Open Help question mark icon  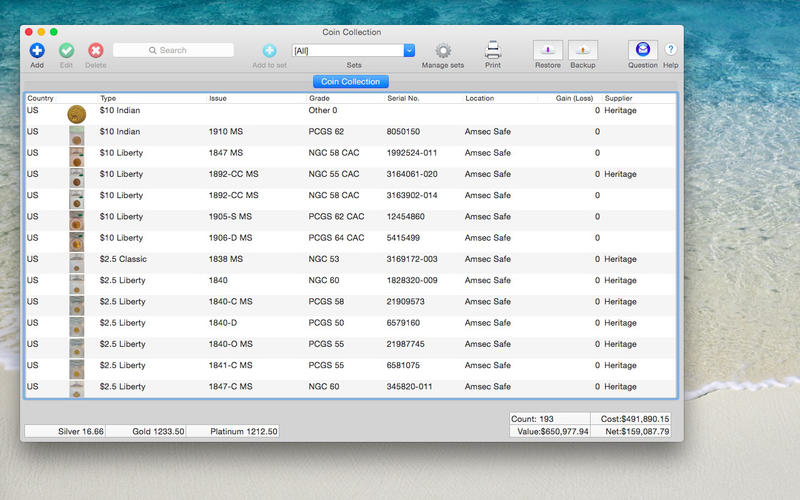pyautogui.click(x=670, y=49)
